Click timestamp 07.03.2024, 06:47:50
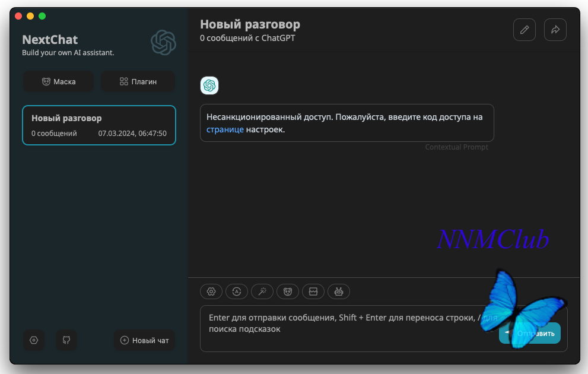 pyautogui.click(x=132, y=133)
